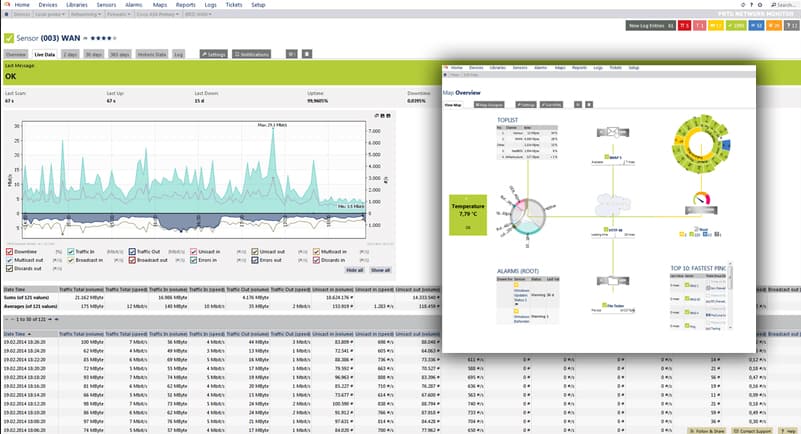Toggle the Traffic Out channel checkbox
801x434 pixels.
tap(132, 252)
